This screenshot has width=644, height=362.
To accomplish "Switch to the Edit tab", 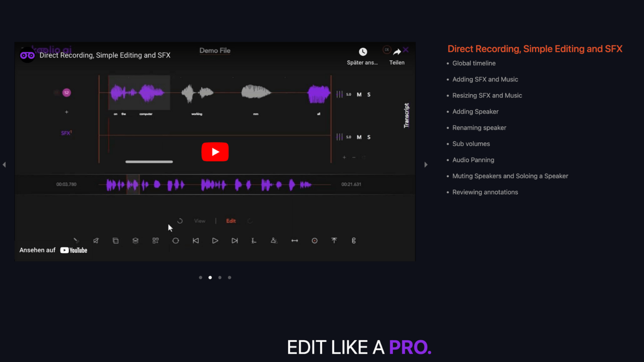I will point(231,221).
